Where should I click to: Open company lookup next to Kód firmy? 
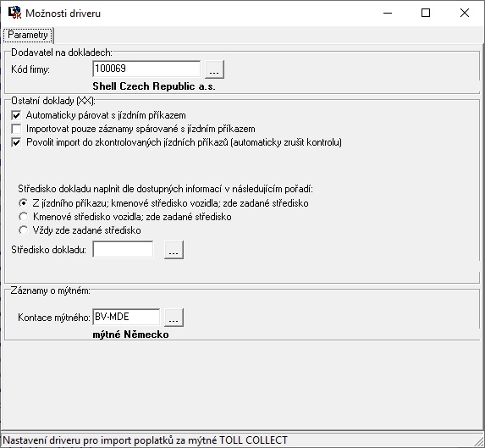coord(214,69)
